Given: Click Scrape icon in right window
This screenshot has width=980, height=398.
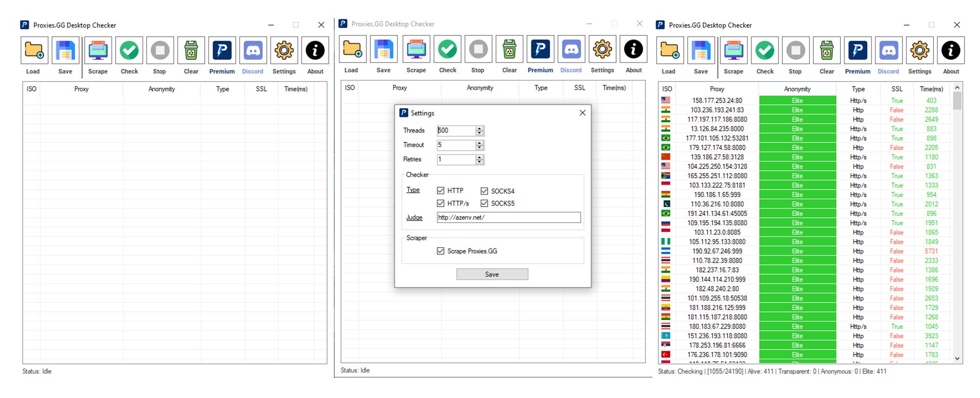Looking at the screenshot, I should [734, 50].
